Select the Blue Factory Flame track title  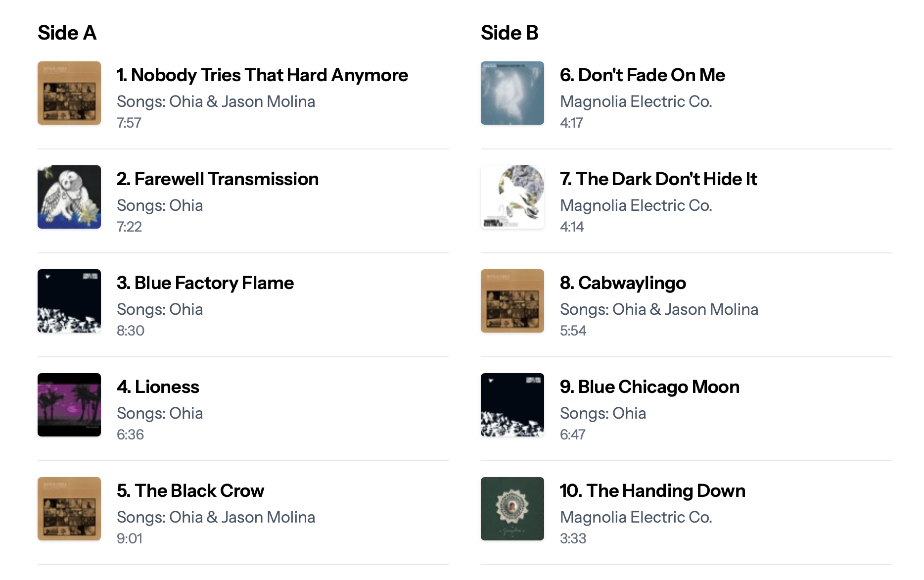[205, 283]
